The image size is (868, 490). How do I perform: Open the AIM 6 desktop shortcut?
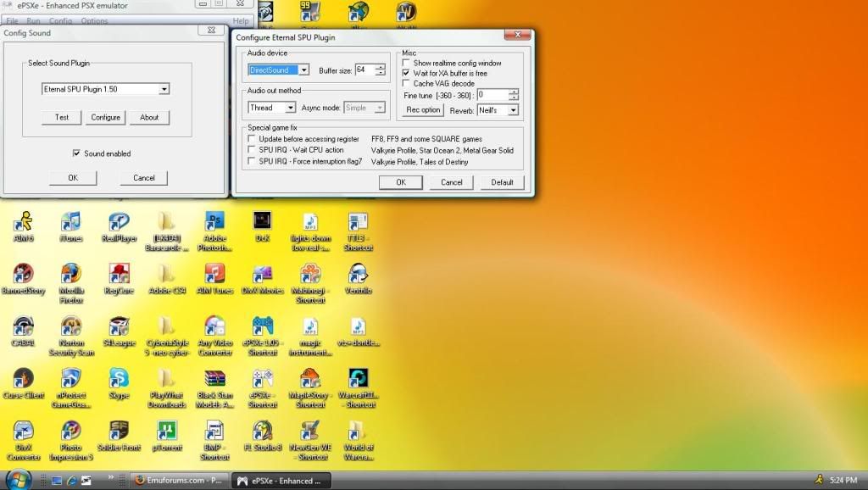pos(23,226)
